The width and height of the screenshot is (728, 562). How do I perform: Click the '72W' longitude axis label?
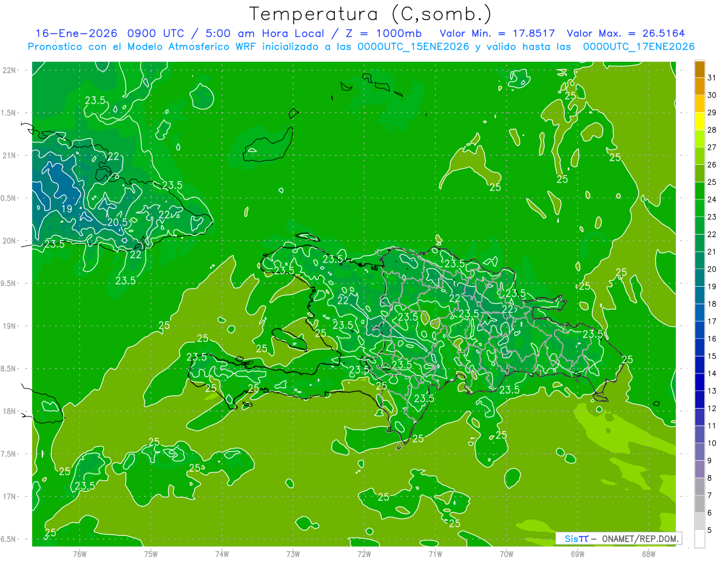tap(364, 554)
